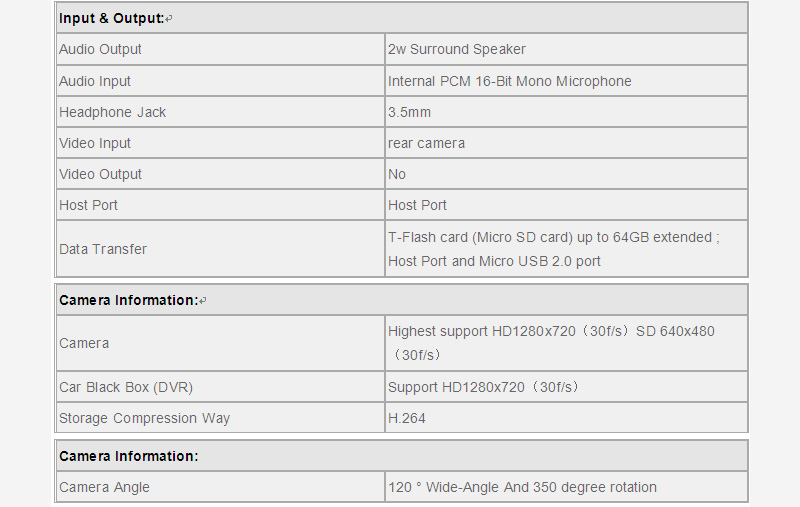The width and height of the screenshot is (800, 507).
Task: Click the "No" value beside Video Output
Action: point(397,174)
